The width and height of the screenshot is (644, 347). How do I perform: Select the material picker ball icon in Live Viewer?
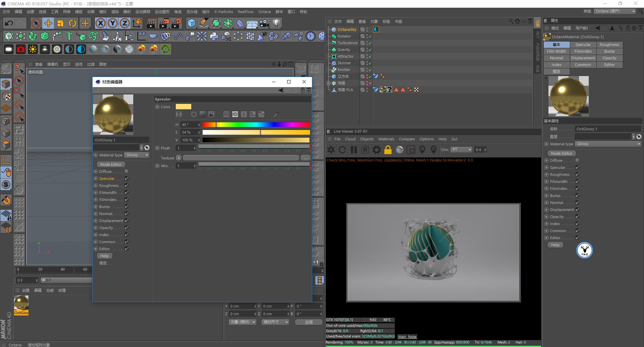(x=399, y=150)
